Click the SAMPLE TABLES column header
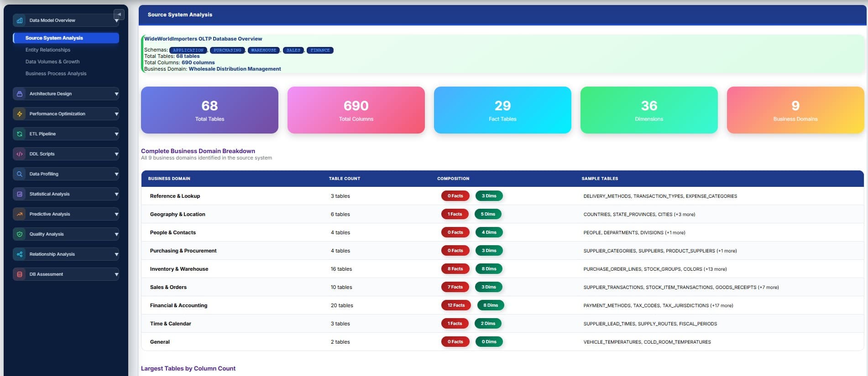This screenshot has height=376, width=868. tap(600, 179)
